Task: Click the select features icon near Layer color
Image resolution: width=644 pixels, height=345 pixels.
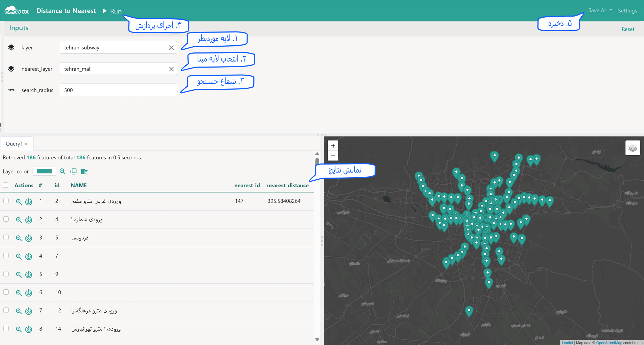Action: (73, 171)
